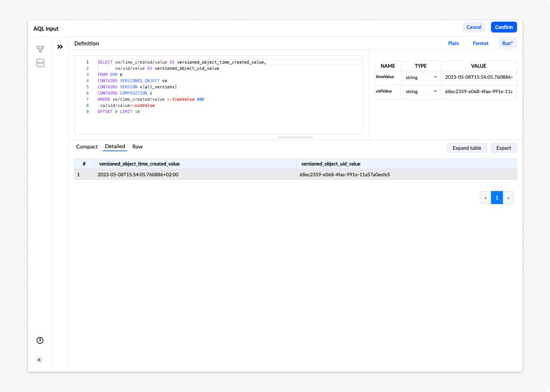Viewport: 550px width, 392px height.
Task: Open the EHR sidebar icon
Action: (x=40, y=63)
